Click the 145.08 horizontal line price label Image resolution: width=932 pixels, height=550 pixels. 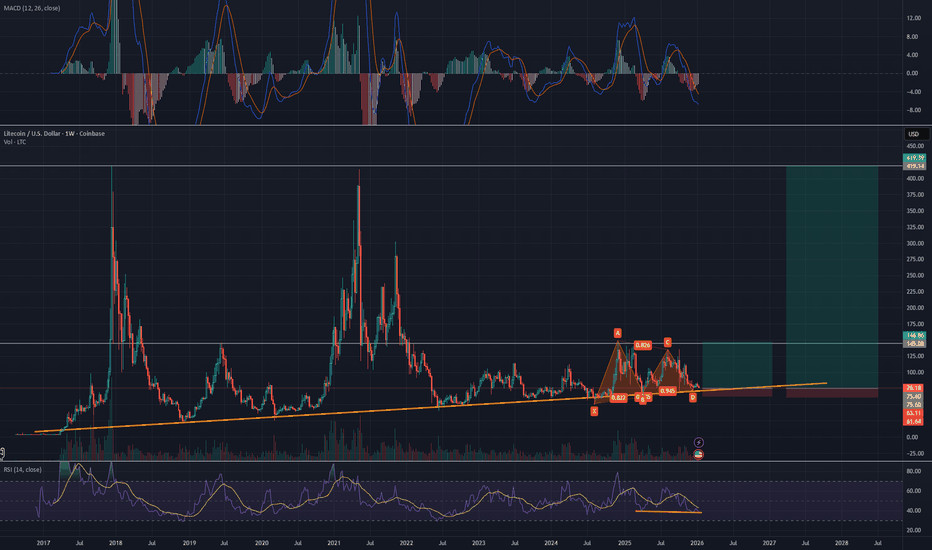[x=914, y=345]
